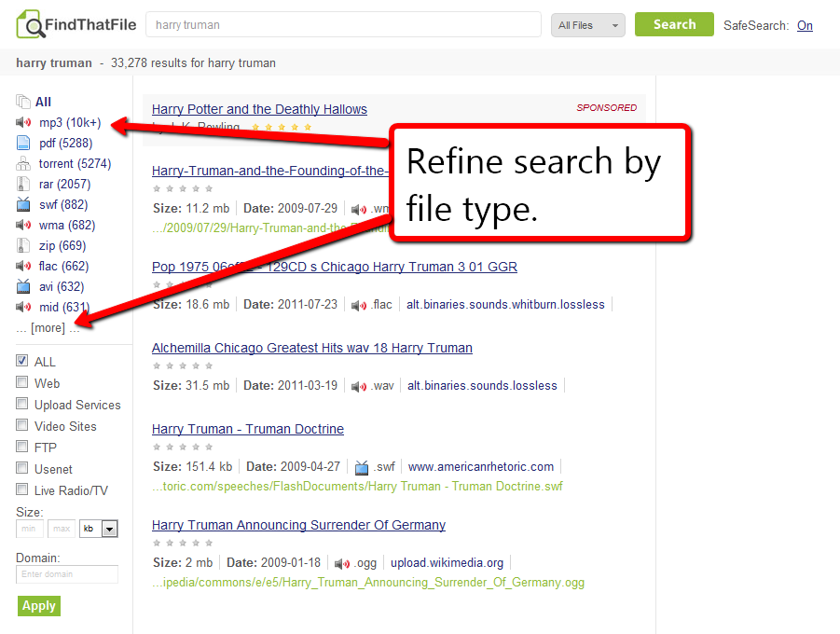Select the All filter category

tap(42, 102)
